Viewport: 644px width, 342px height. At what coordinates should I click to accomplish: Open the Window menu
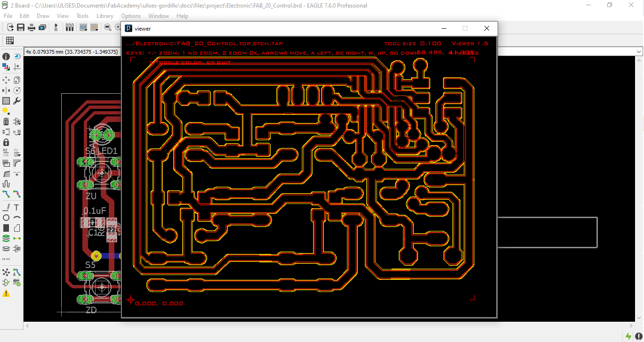159,16
